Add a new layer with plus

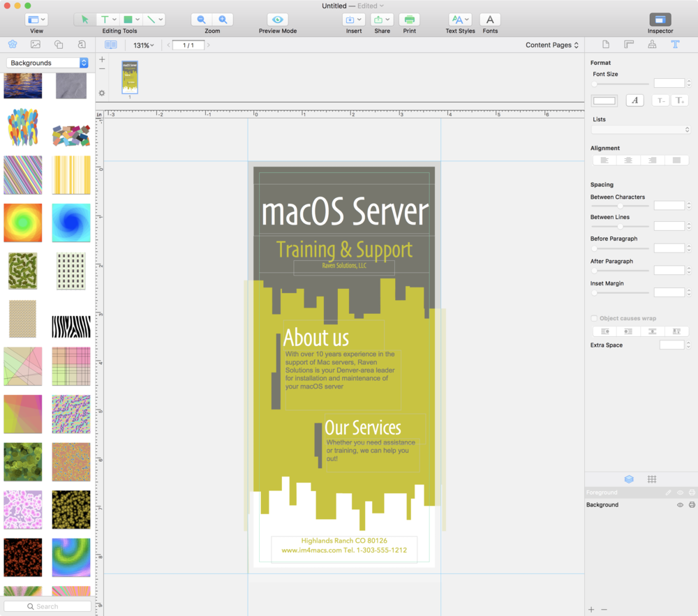[x=591, y=609]
